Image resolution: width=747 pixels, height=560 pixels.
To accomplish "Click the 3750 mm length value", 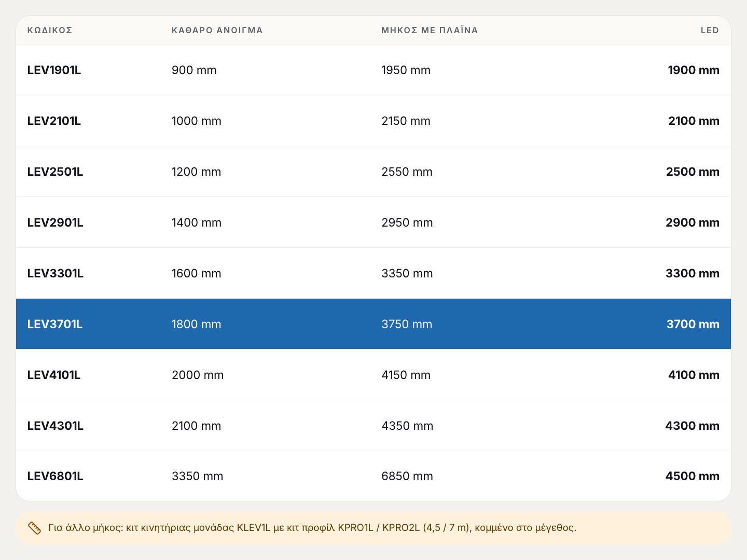I will tap(407, 324).
